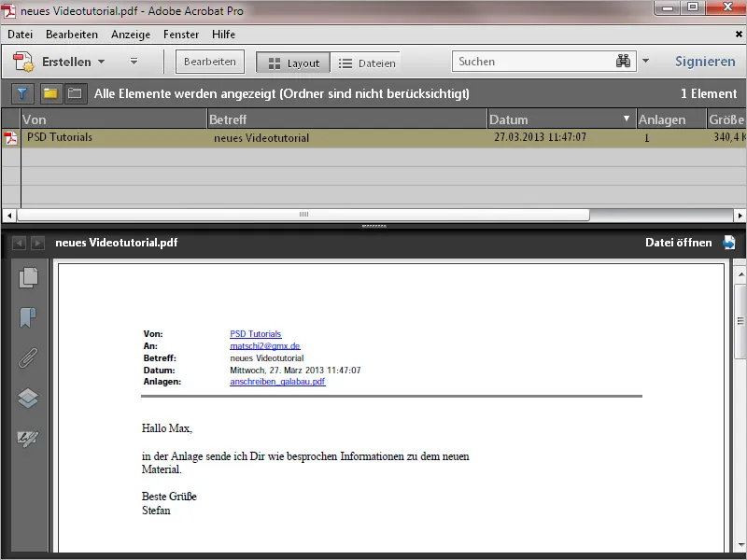
Task: Open the Fenster menu
Action: [181, 35]
